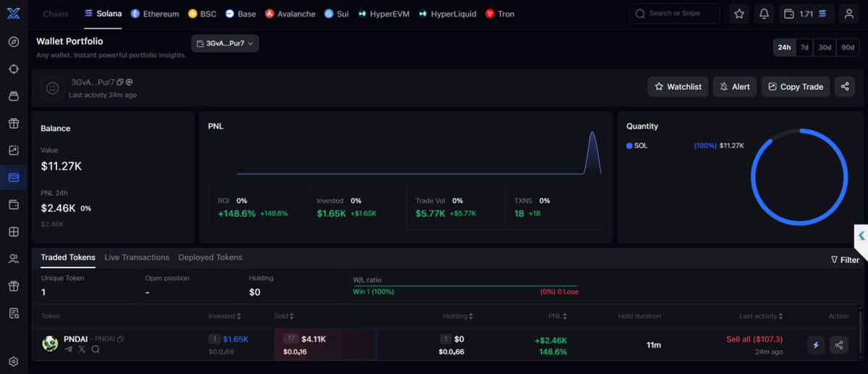Switch to the Sui chain tab
The height and width of the screenshot is (374, 868).
(x=336, y=14)
